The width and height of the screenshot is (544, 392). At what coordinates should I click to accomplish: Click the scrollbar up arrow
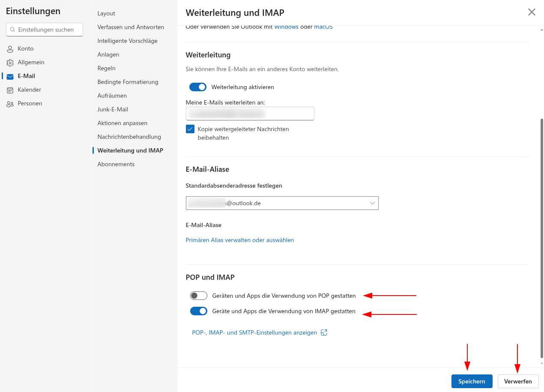click(541, 30)
